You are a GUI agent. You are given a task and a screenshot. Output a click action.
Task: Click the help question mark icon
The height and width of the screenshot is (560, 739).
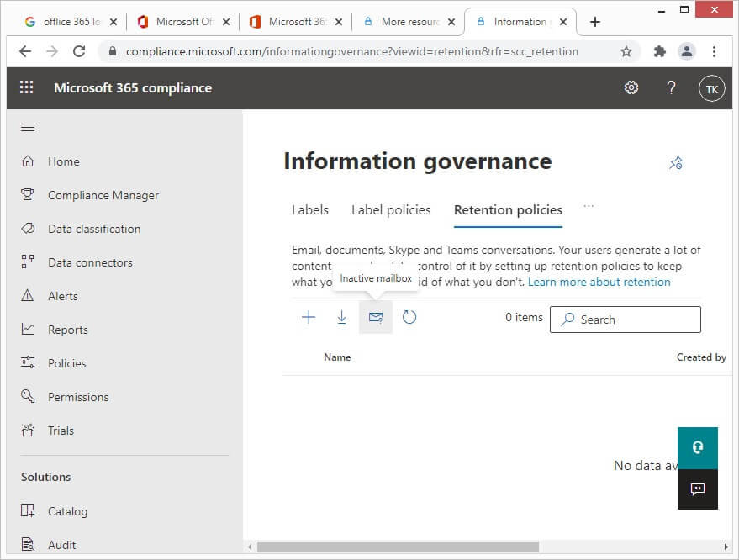pos(671,87)
